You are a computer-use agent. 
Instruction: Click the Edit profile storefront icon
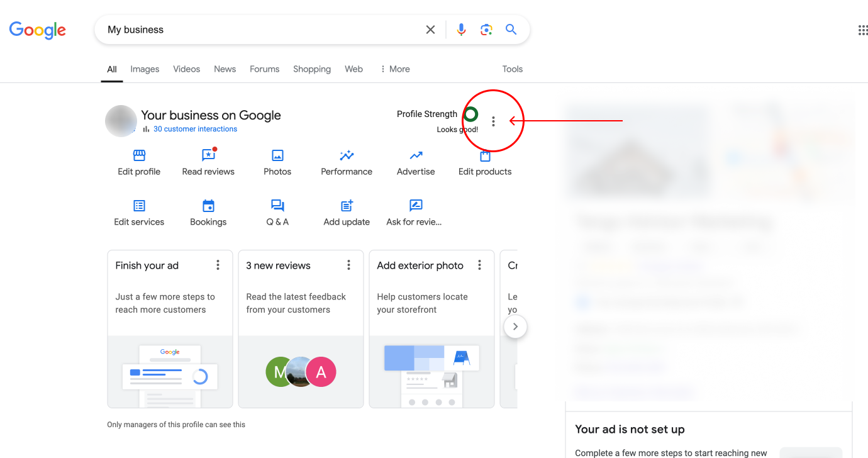pos(139,155)
